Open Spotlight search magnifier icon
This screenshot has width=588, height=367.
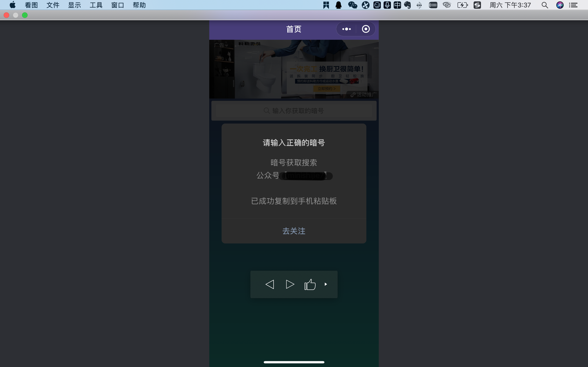click(x=545, y=5)
